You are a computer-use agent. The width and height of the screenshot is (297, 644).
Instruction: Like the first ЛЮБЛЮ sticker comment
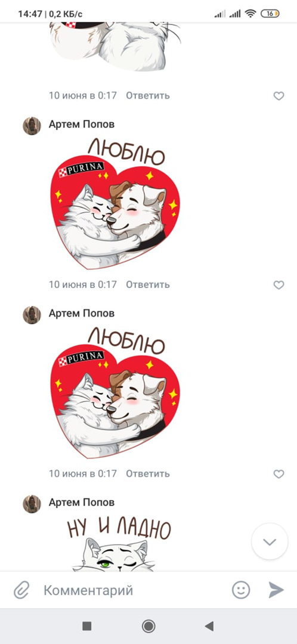[279, 285]
